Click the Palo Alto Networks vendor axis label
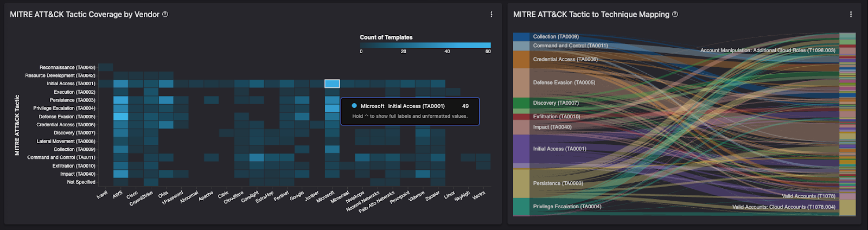Screen dimensions: 868x230 [377, 202]
